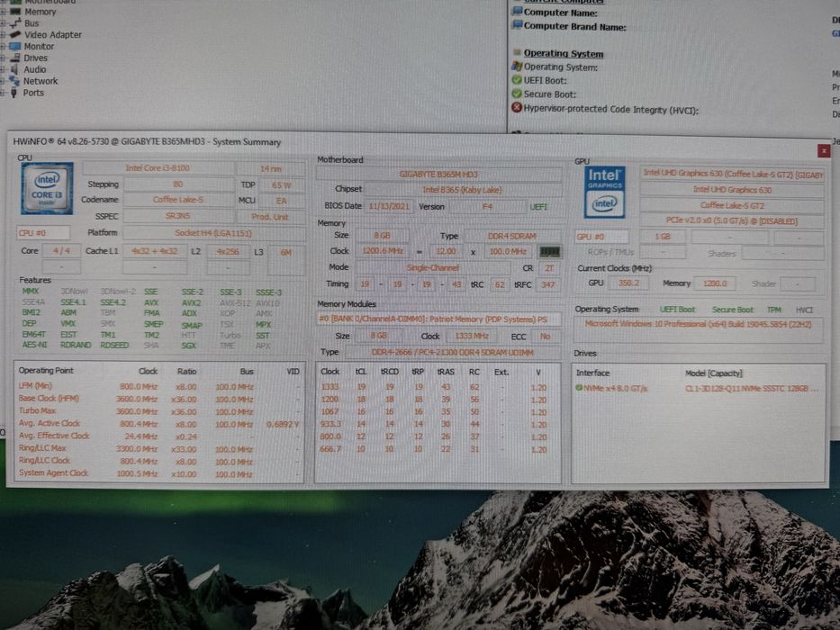Click the Single-Channel memory mode field
Viewport: 840px width, 630px height.
pyautogui.click(x=432, y=268)
